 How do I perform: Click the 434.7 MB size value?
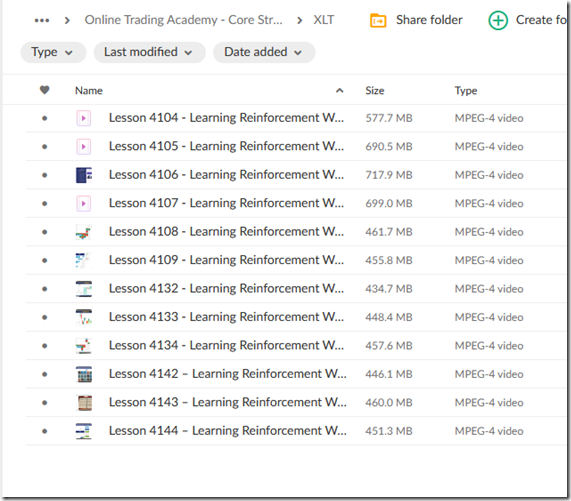[389, 289]
